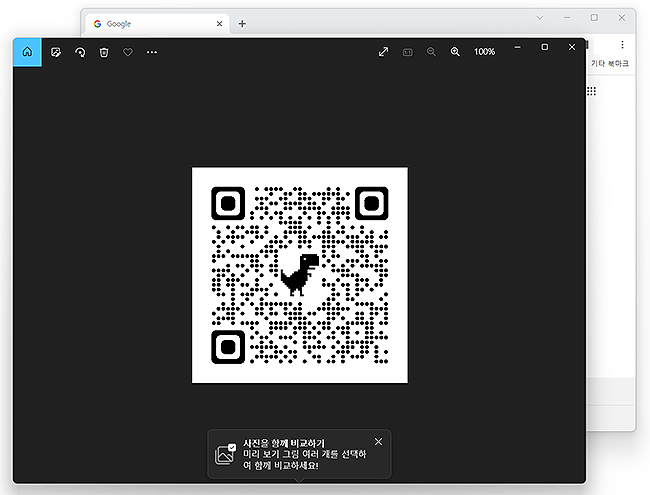The height and width of the screenshot is (495, 650).
Task: Click the 100% zoom level
Action: point(484,52)
